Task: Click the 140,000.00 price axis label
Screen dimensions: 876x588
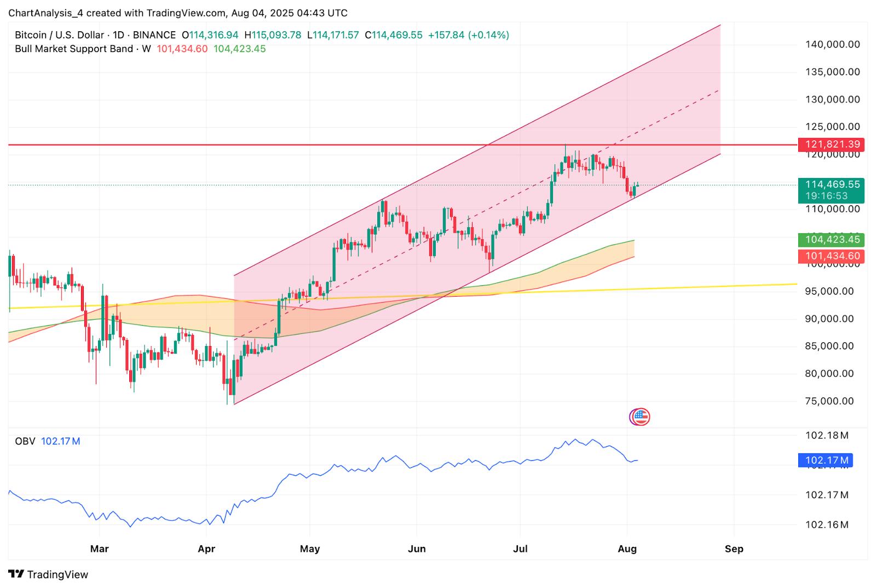Action: pos(832,44)
